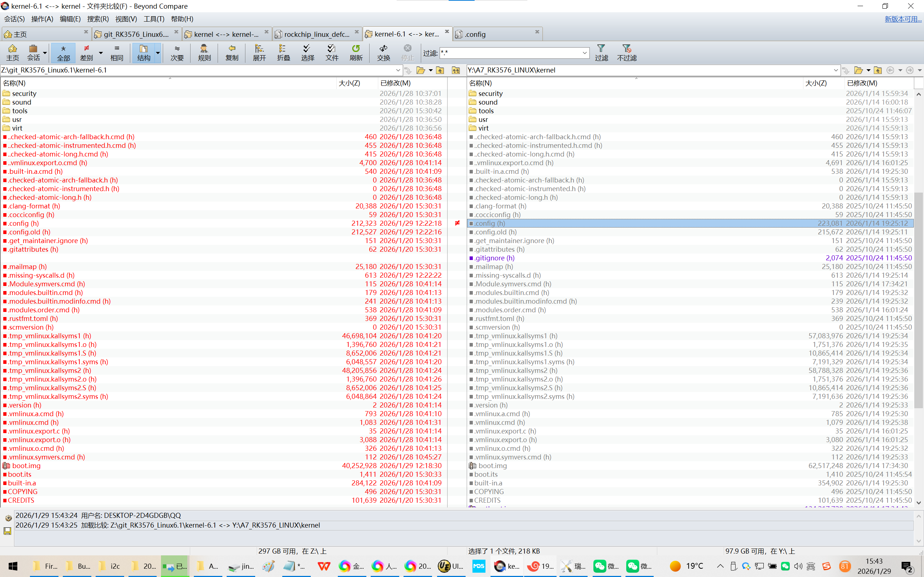Viewport: 924px width, 577px height.
Task: Open the Rules (规则) icon
Action: point(204,52)
